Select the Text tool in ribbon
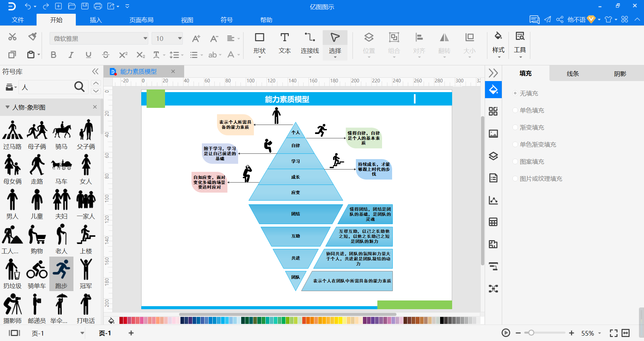Image resolution: width=644 pixels, height=341 pixels. [x=284, y=44]
